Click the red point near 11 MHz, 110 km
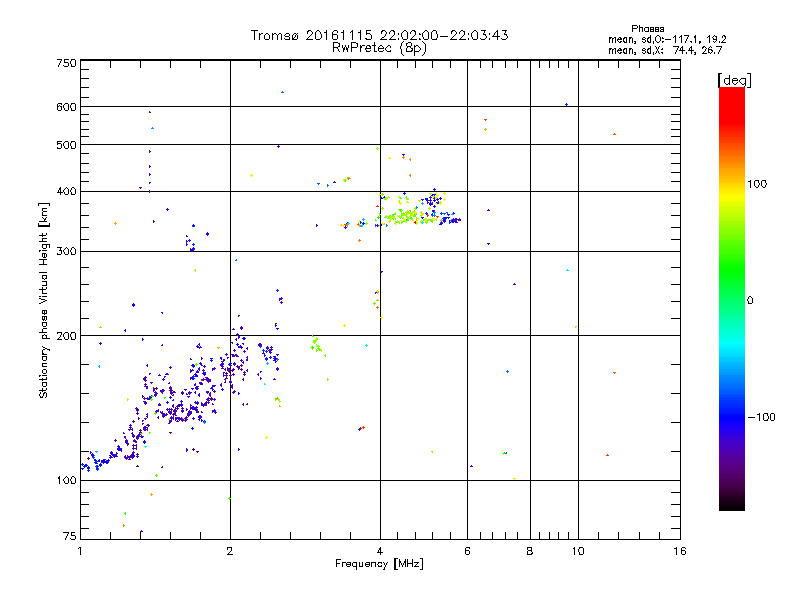800x600 pixels. click(607, 455)
